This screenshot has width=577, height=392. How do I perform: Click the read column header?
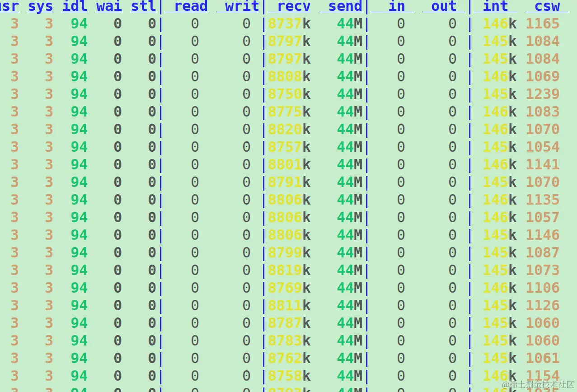[x=191, y=7]
